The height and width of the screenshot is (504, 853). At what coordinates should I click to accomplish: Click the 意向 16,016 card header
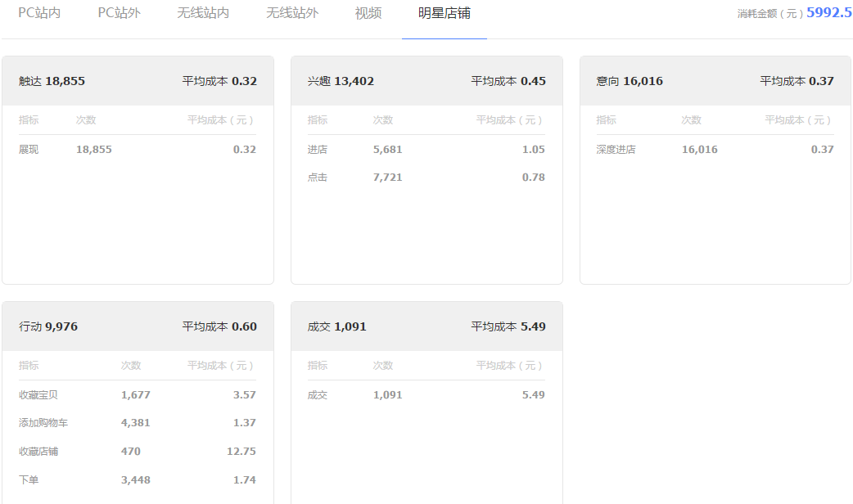[715, 81]
